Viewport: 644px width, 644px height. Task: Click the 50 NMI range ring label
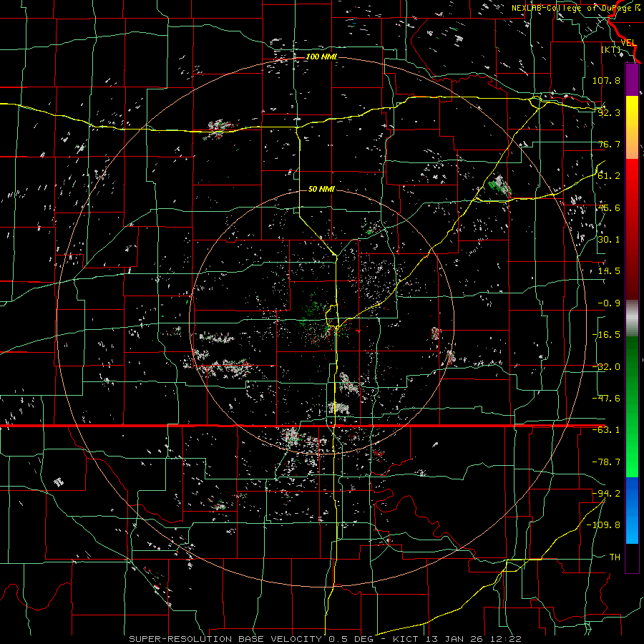(321, 189)
